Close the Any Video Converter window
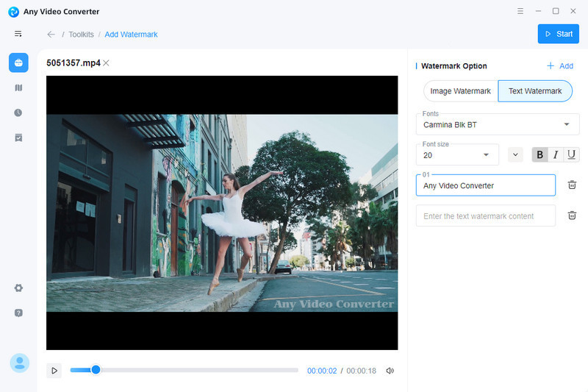588x392 pixels. click(573, 11)
